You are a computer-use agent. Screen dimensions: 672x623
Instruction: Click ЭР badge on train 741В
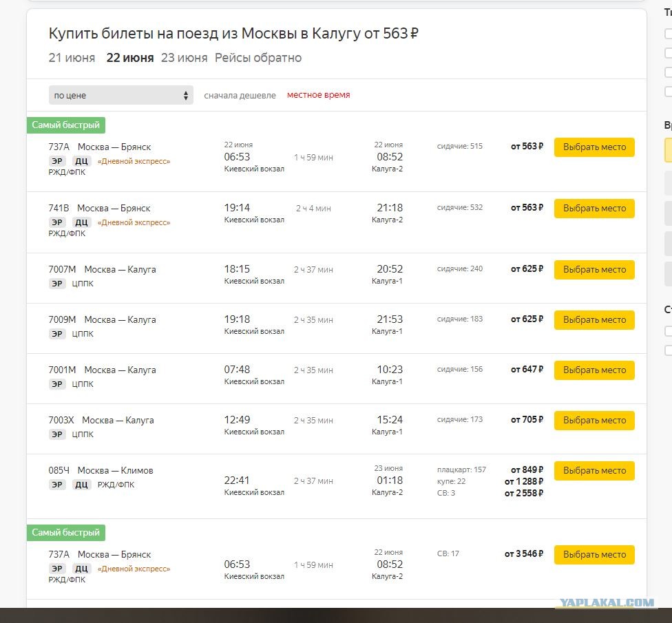(57, 222)
